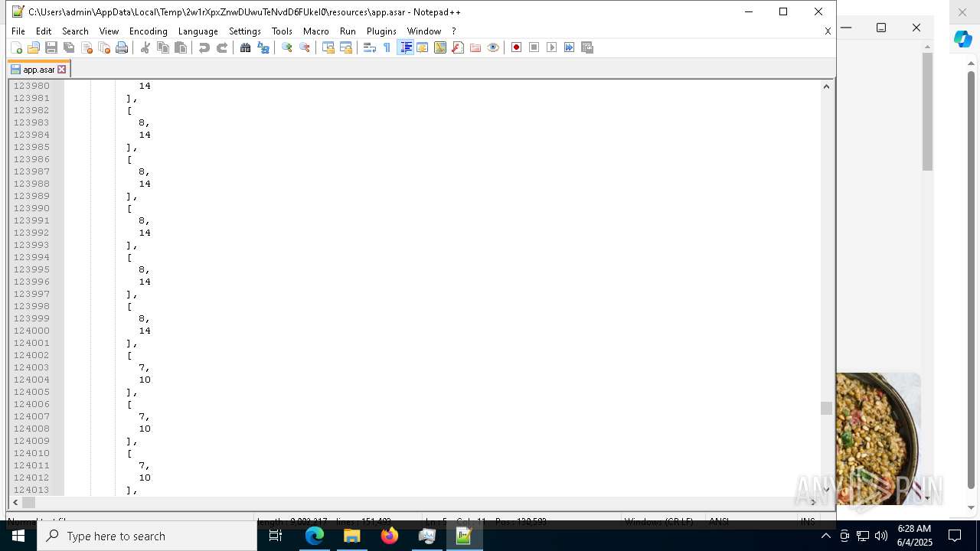980x551 pixels.
Task: Click the Open file toolbar icon
Action: [x=34, y=47]
